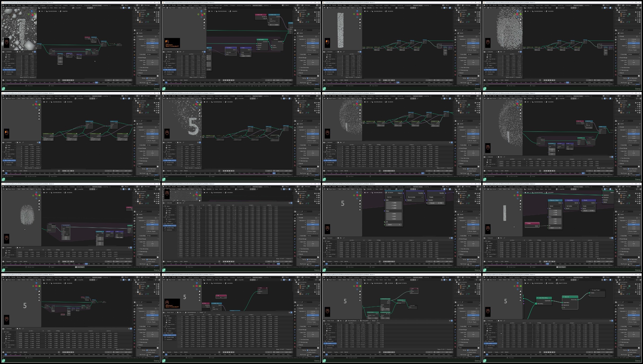The width and height of the screenshot is (643, 364).
Task: Open Playback menu in cube close-up screenshot
Action: pos(9,80)
